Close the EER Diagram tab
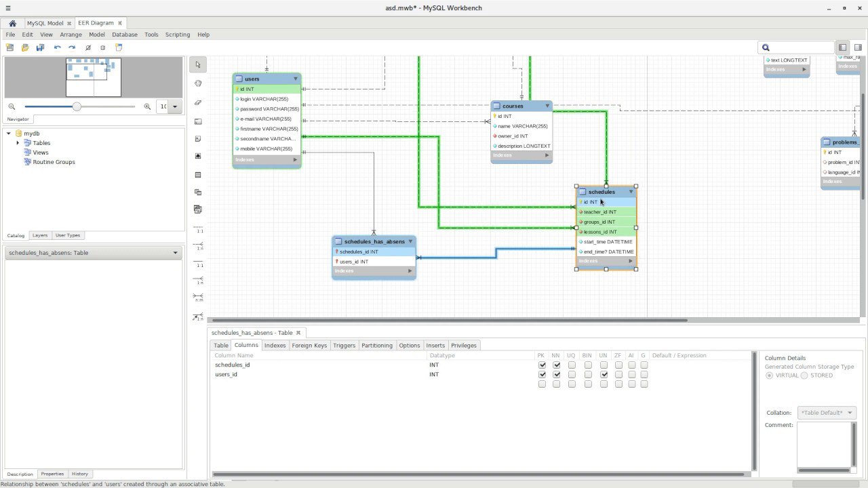868x488 pixels. click(x=119, y=23)
